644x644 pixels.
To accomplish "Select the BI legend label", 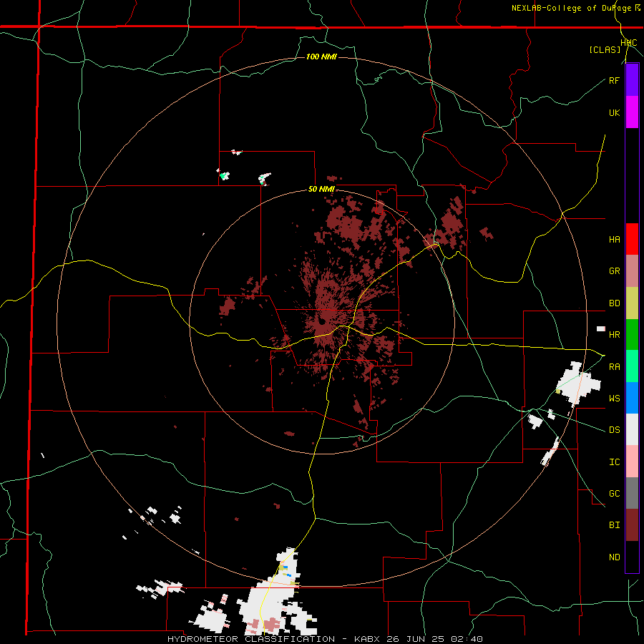I will tap(614, 525).
